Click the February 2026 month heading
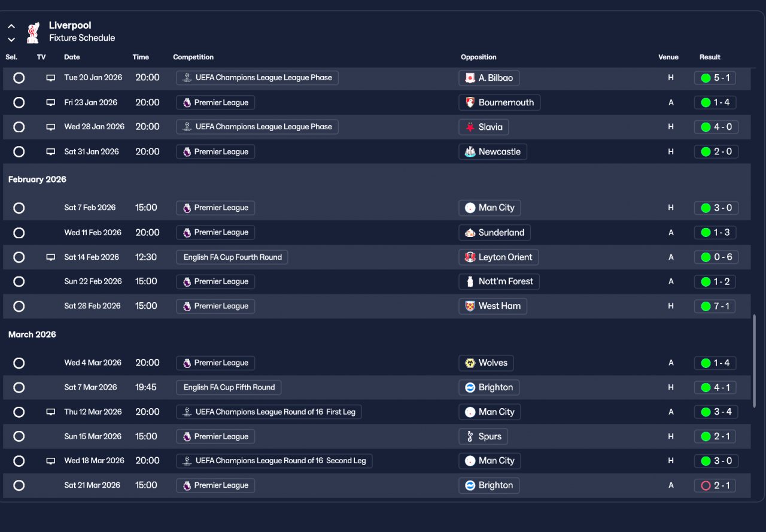766x532 pixels. (x=37, y=180)
